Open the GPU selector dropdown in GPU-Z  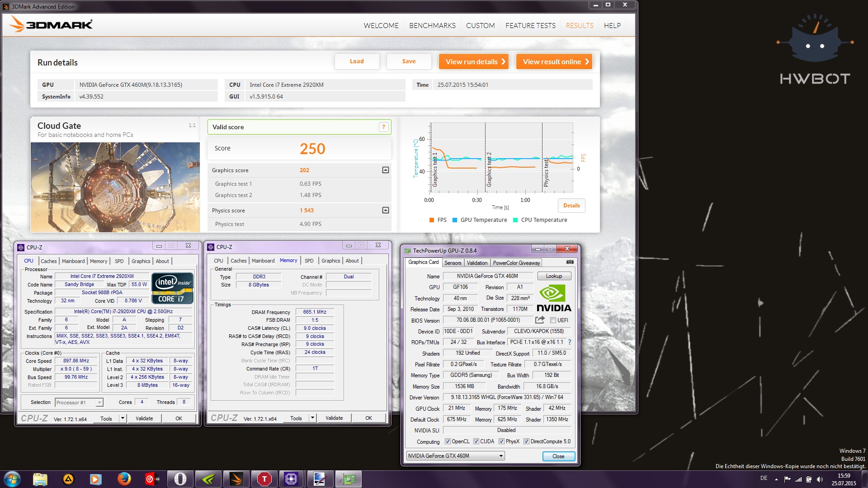(455, 456)
